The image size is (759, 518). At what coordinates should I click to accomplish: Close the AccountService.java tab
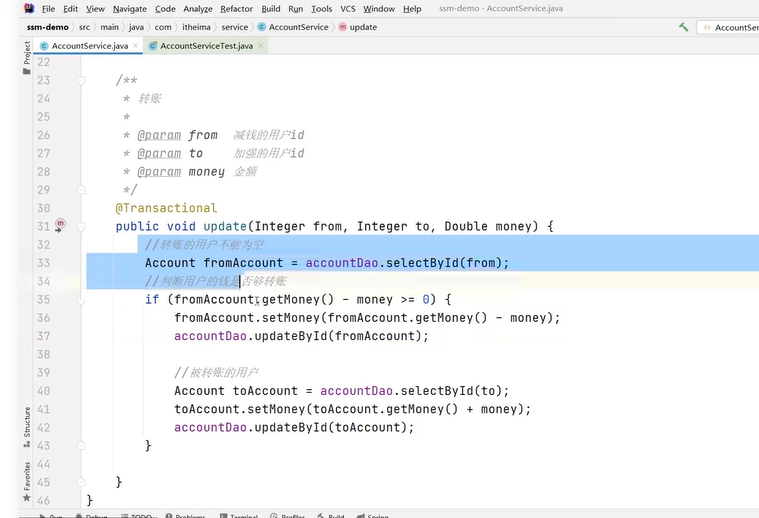click(x=136, y=46)
